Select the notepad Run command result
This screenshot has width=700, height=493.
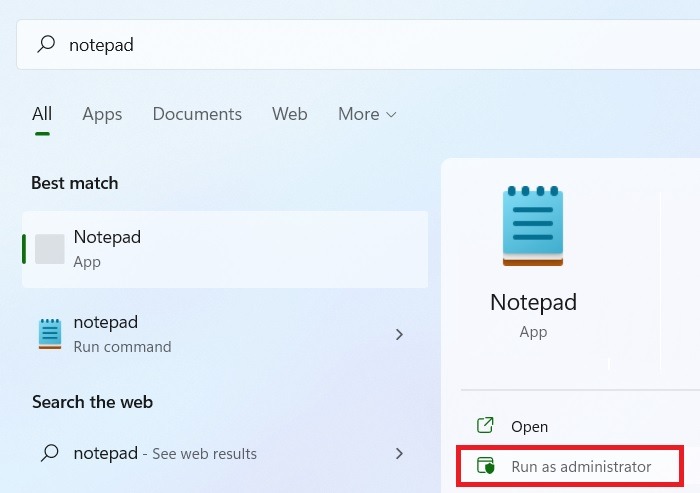pyautogui.click(x=225, y=334)
